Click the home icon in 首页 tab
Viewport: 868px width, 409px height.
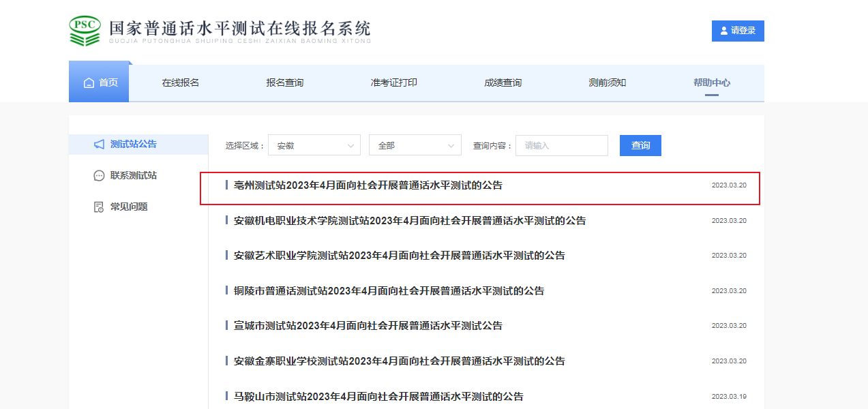pos(89,83)
